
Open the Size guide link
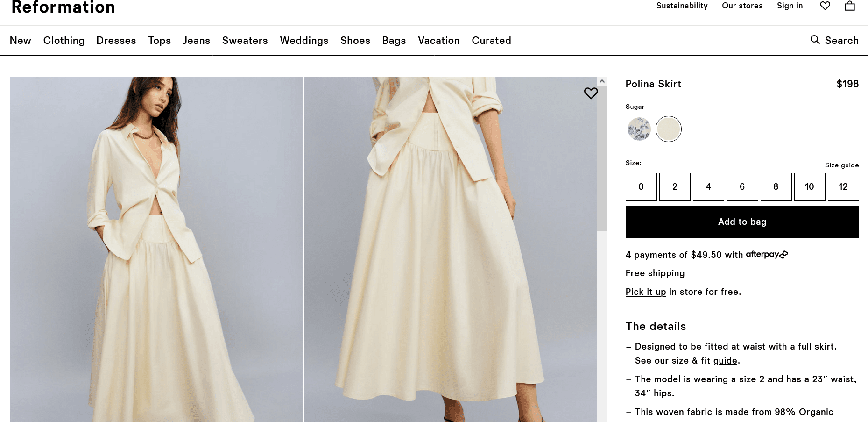click(841, 165)
